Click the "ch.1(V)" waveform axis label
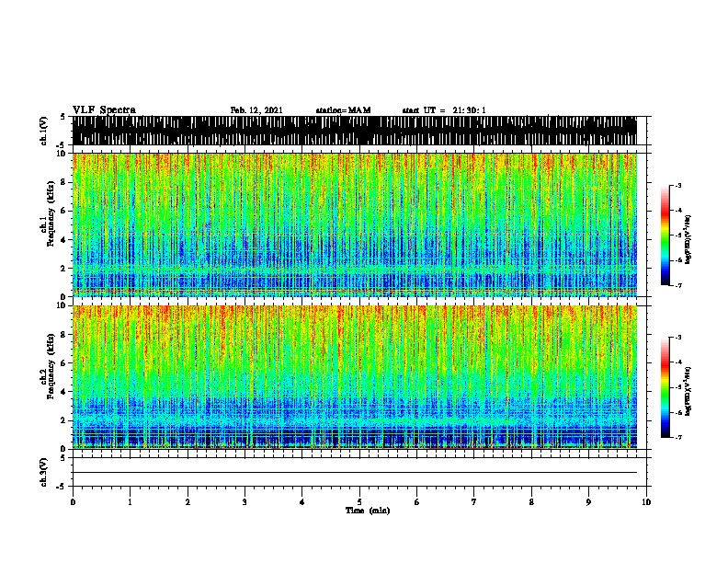This screenshot has height=563, width=728. click(44, 131)
